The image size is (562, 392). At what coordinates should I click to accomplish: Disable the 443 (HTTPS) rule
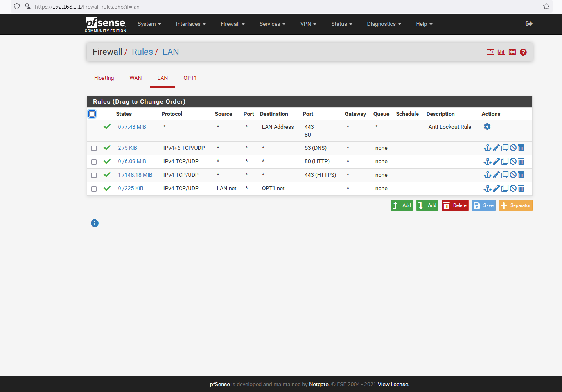click(x=513, y=174)
